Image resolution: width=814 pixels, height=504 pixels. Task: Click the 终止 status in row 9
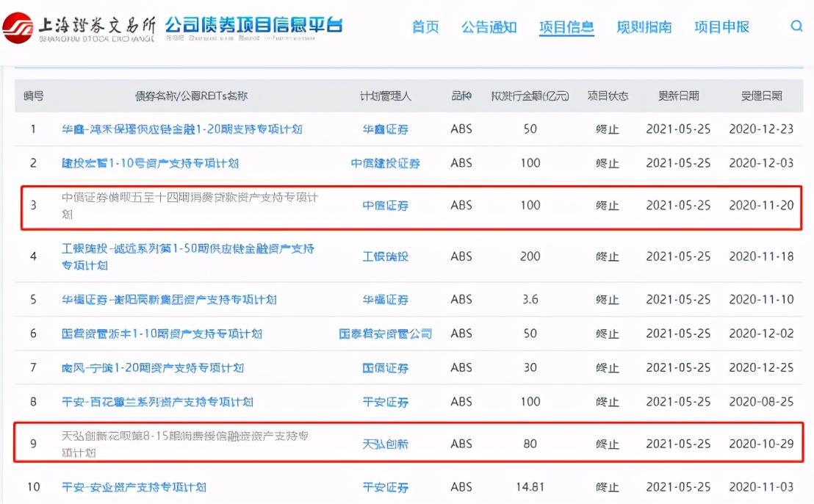tap(608, 444)
